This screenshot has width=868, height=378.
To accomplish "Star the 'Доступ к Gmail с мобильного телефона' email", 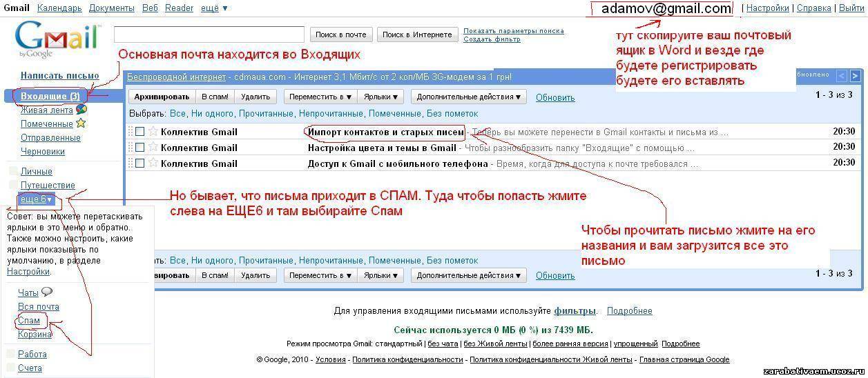I will (x=153, y=163).
